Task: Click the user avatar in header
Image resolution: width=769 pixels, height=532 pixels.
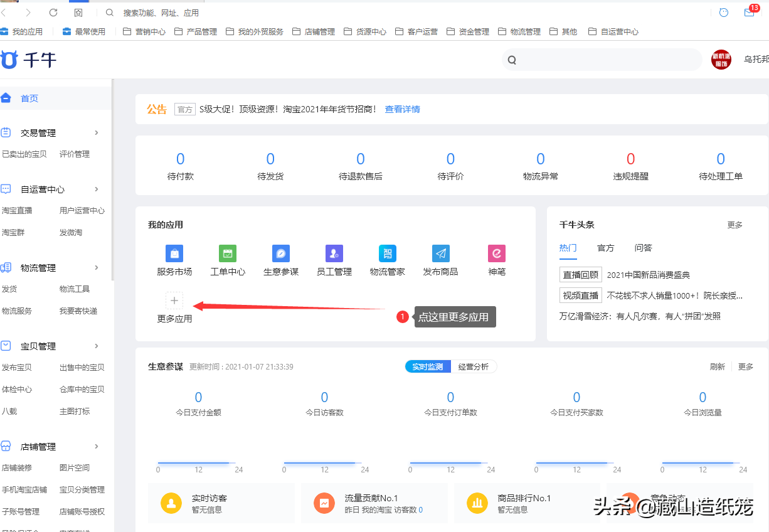Action: point(721,60)
